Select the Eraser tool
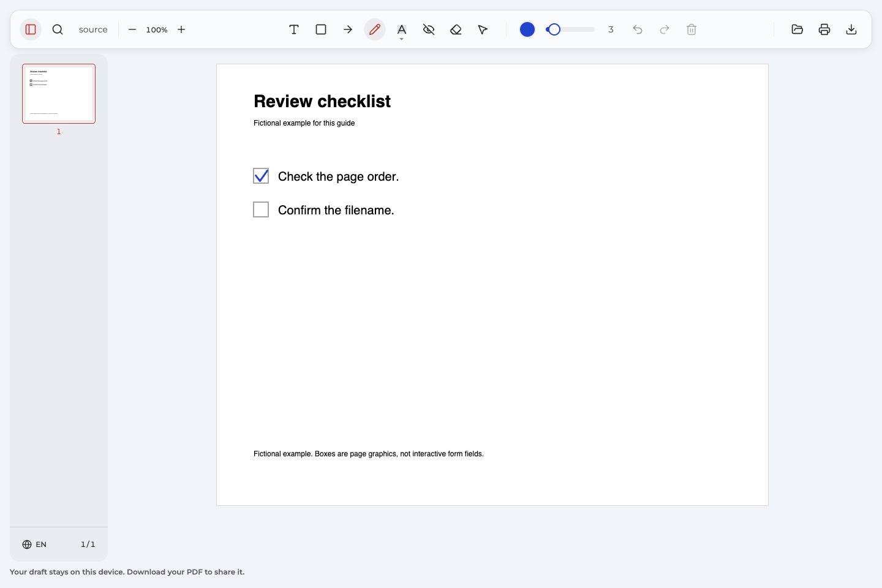The width and height of the screenshot is (882, 588). point(456,29)
